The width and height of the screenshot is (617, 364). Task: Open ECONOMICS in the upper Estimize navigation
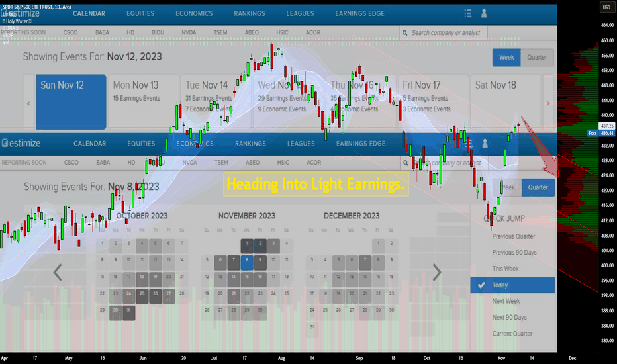[194, 13]
